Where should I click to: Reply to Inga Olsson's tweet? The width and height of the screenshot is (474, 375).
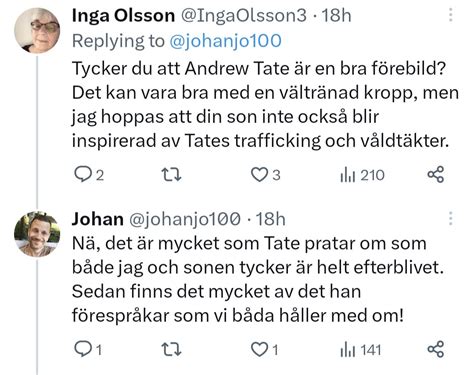(89, 175)
